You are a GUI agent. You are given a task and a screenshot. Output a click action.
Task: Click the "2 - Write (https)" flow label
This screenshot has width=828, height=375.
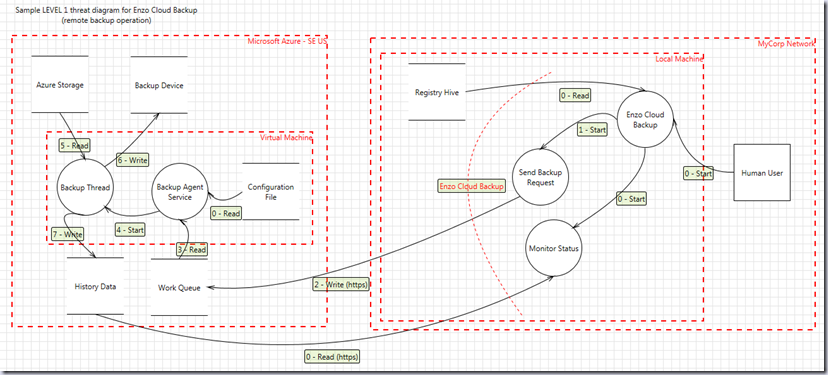tap(341, 284)
